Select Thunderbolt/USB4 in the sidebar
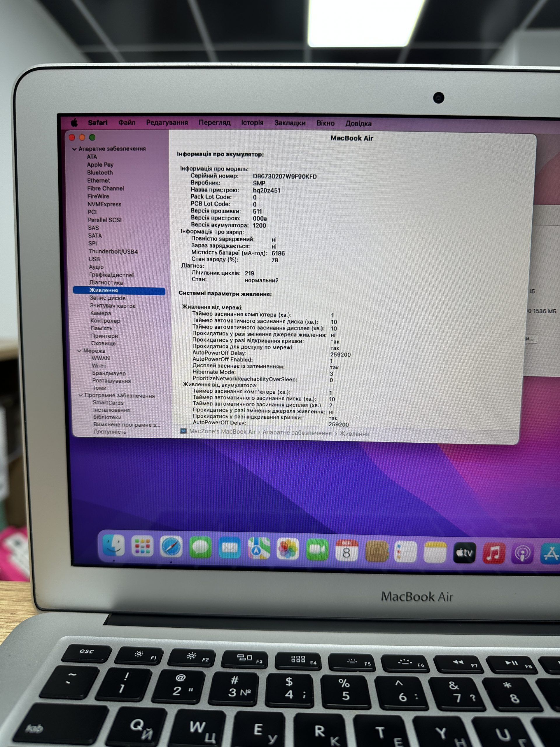 (x=113, y=252)
